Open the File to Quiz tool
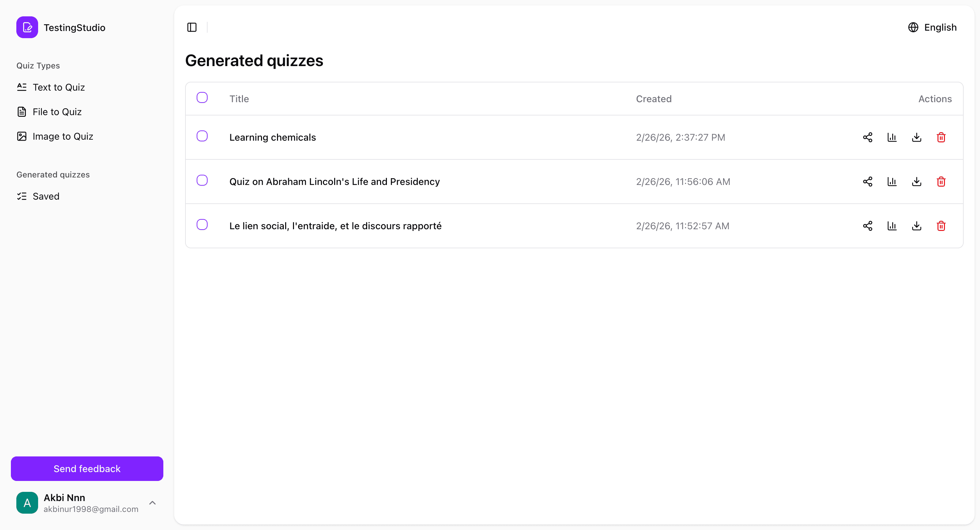 pyautogui.click(x=57, y=112)
